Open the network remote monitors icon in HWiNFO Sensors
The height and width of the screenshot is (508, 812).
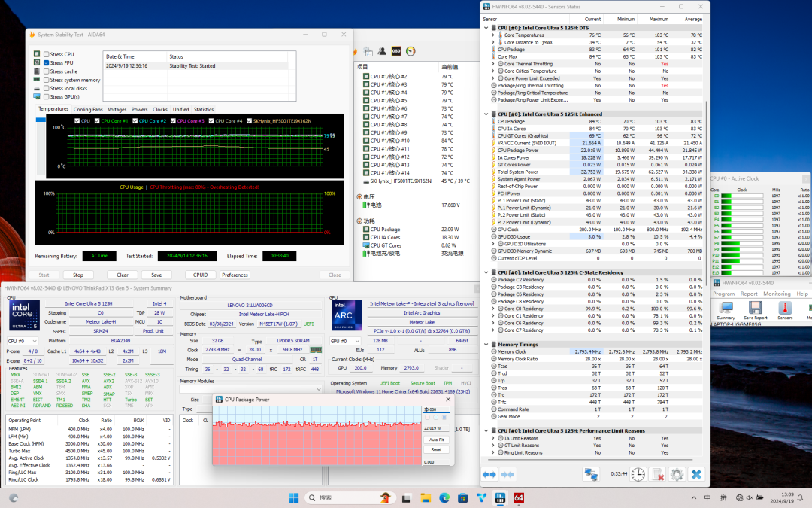[591, 474]
